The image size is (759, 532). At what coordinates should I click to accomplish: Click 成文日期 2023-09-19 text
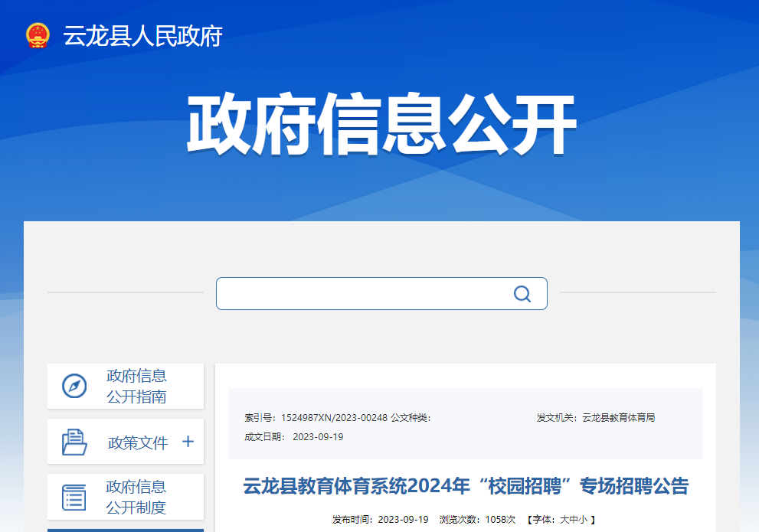(x=294, y=437)
